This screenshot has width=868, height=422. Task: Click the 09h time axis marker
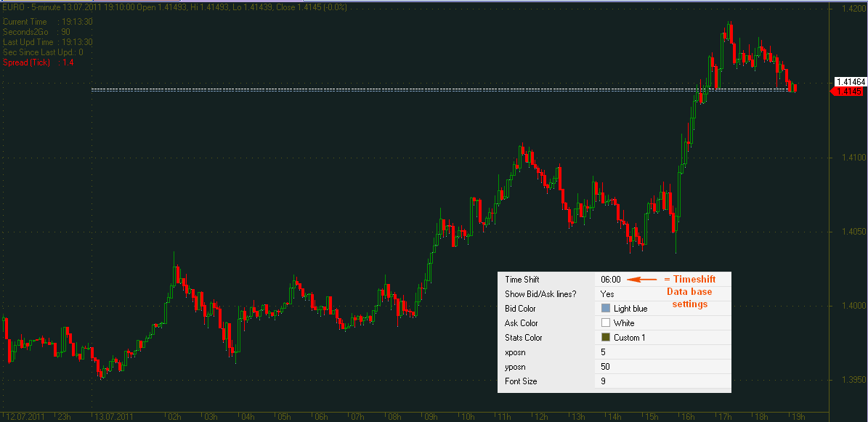[x=430, y=417]
